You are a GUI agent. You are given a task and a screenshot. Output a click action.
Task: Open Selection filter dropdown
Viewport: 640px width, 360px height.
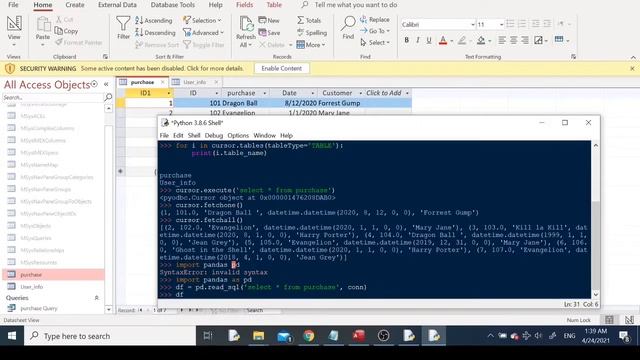tap(202, 20)
